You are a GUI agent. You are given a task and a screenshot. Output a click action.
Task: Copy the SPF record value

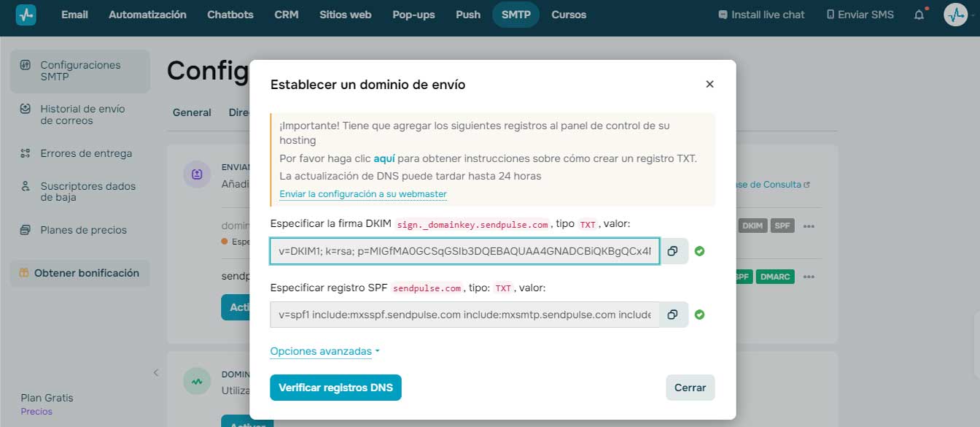tap(672, 315)
